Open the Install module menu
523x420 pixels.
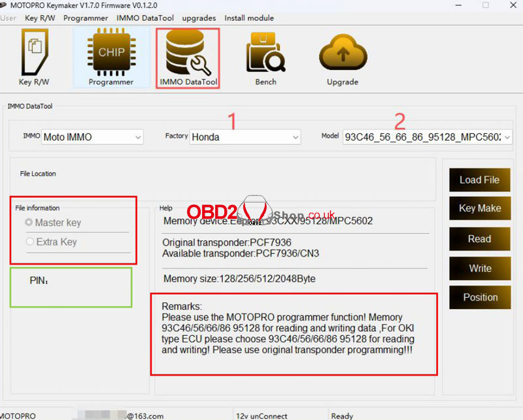pyautogui.click(x=249, y=18)
